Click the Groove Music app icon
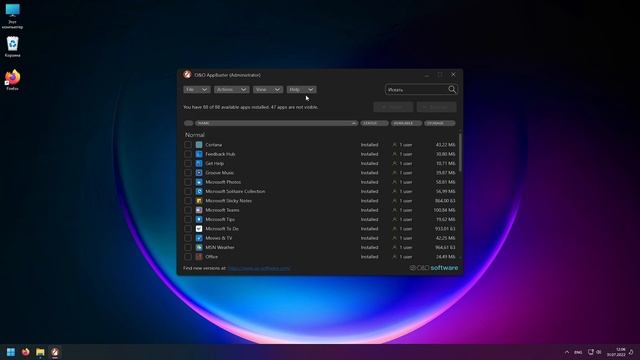Image resolution: width=640 pixels, height=360 pixels. 199,173
